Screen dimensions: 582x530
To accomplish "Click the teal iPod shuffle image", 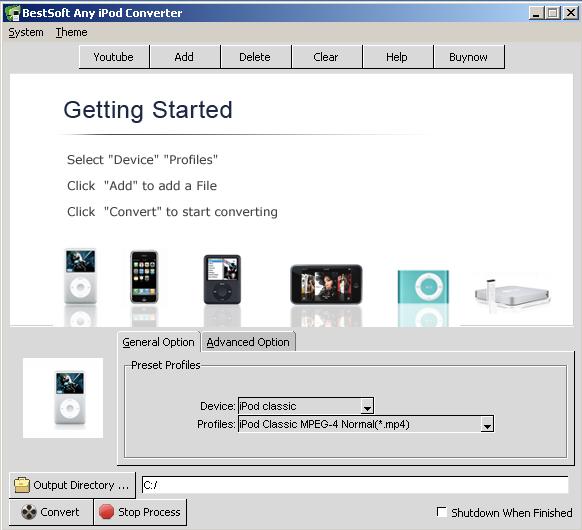I will tap(423, 287).
